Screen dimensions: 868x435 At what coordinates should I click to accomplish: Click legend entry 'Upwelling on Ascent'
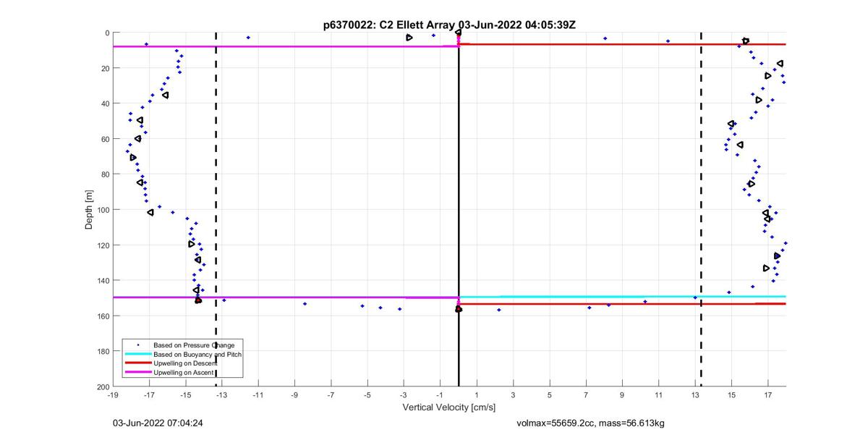[183, 372]
